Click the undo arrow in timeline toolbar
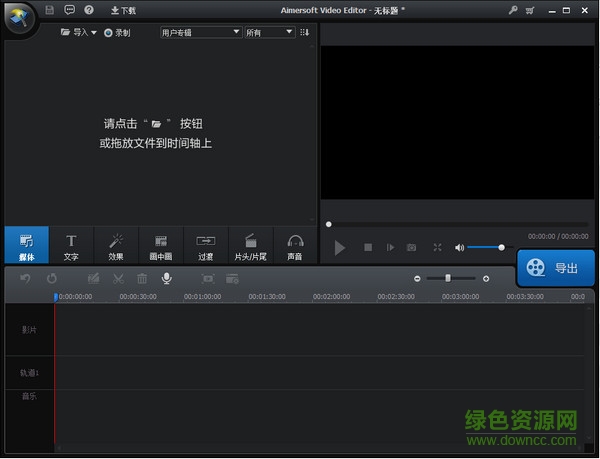 coord(25,278)
